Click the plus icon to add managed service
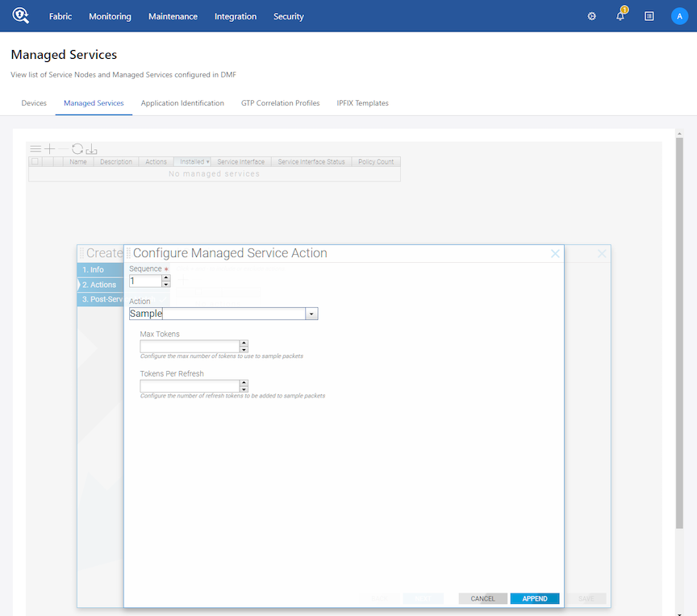The height and width of the screenshot is (616, 697). coord(50,149)
